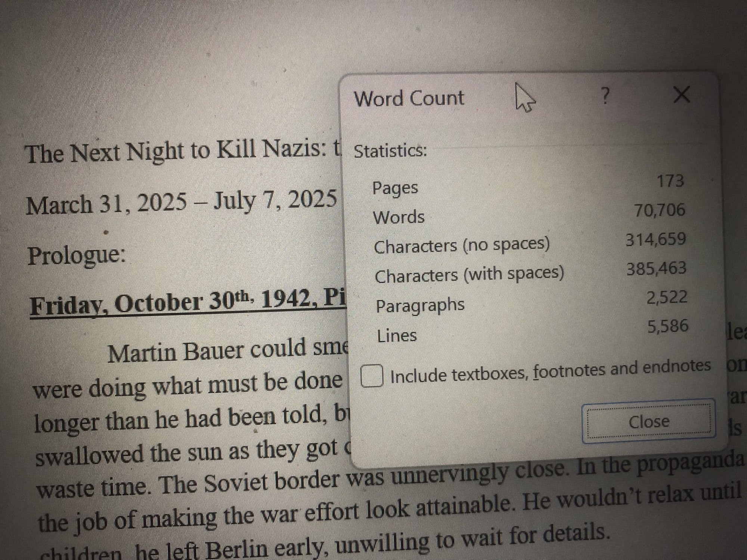Select the Pages count value 173
Image resolution: width=747 pixels, height=560 pixels.
tap(670, 181)
